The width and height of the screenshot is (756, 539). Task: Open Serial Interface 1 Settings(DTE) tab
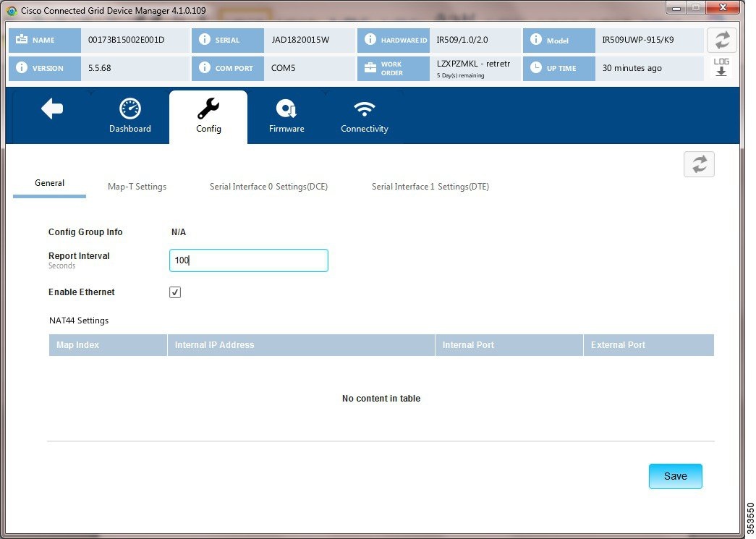pos(430,187)
